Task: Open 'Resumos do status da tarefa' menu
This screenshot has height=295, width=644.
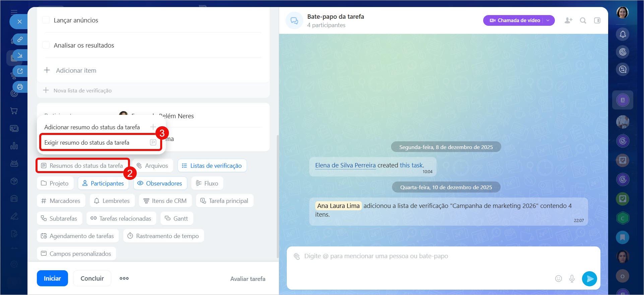Action: click(x=82, y=166)
